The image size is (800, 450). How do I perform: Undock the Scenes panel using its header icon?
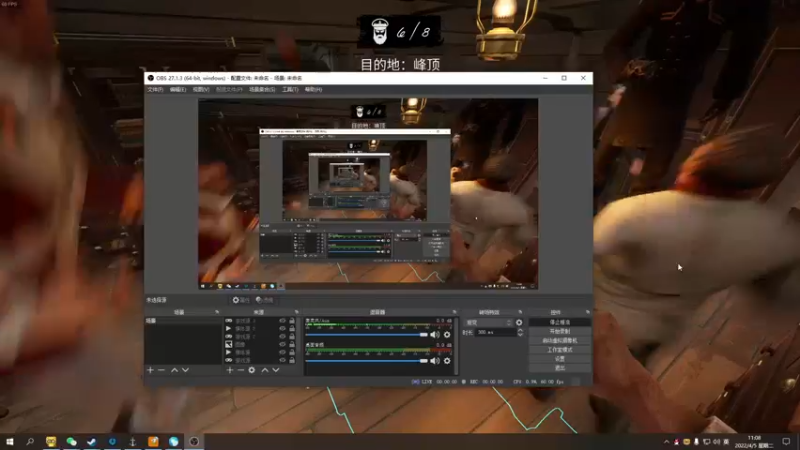click(217, 312)
